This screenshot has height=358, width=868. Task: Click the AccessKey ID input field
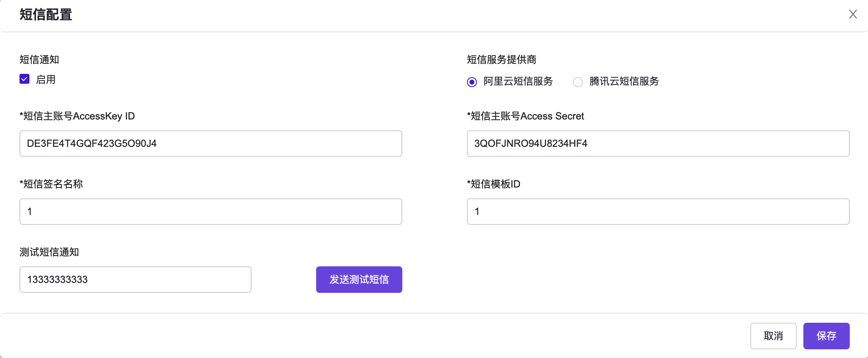(210, 144)
